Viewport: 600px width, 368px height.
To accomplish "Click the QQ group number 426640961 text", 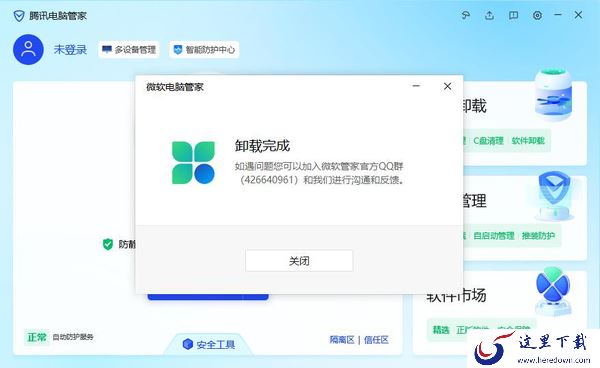I will click(269, 180).
